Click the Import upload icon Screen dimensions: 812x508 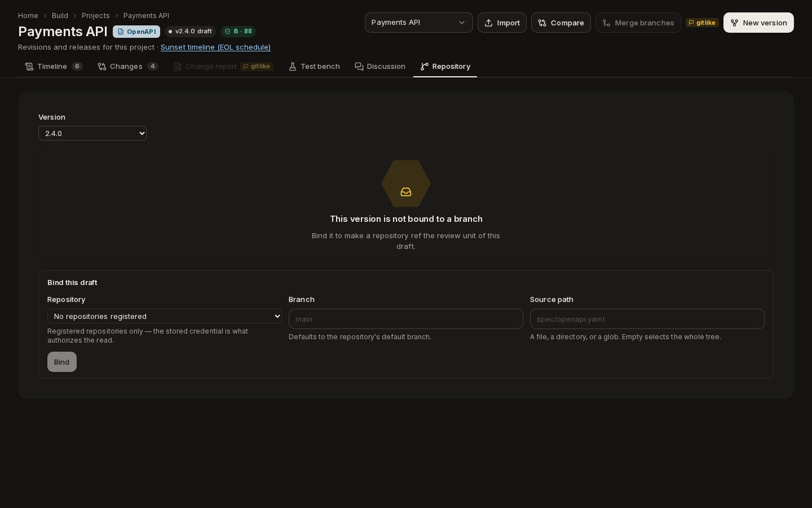pyautogui.click(x=489, y=23)
